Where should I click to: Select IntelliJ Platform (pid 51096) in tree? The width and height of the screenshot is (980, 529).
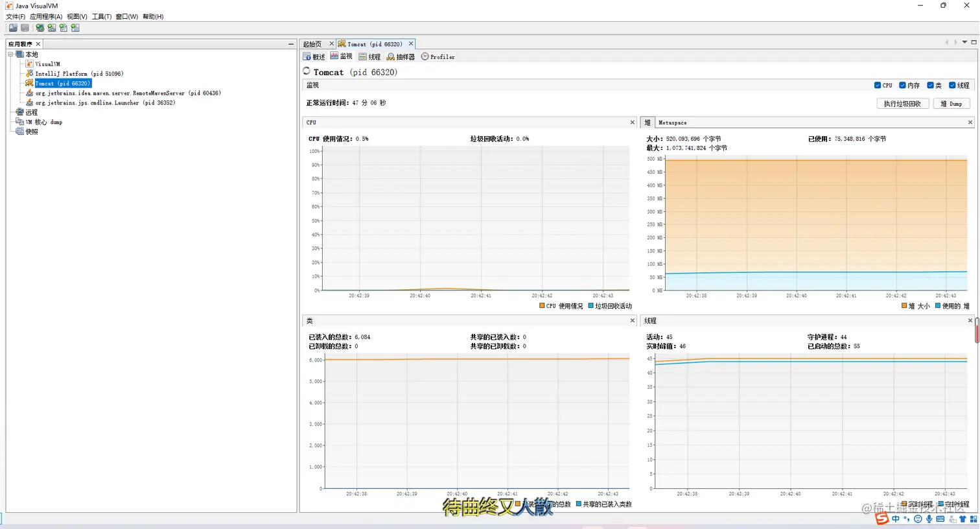(79, 74)
